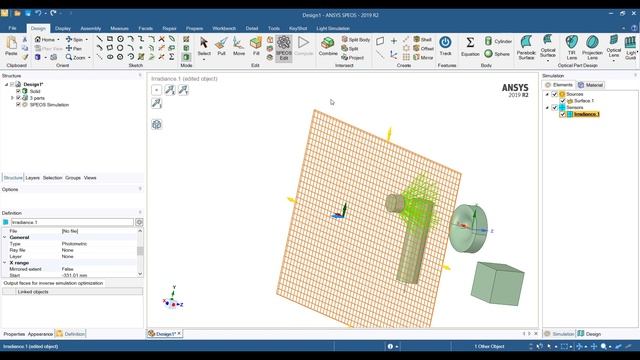Screen dimensions: 640x360
Task: Select the Move tool
Action: pos(239,46)
